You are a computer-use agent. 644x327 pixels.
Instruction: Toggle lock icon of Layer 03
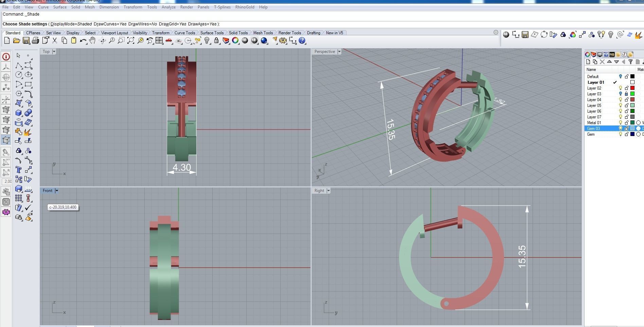pos(626,94)
